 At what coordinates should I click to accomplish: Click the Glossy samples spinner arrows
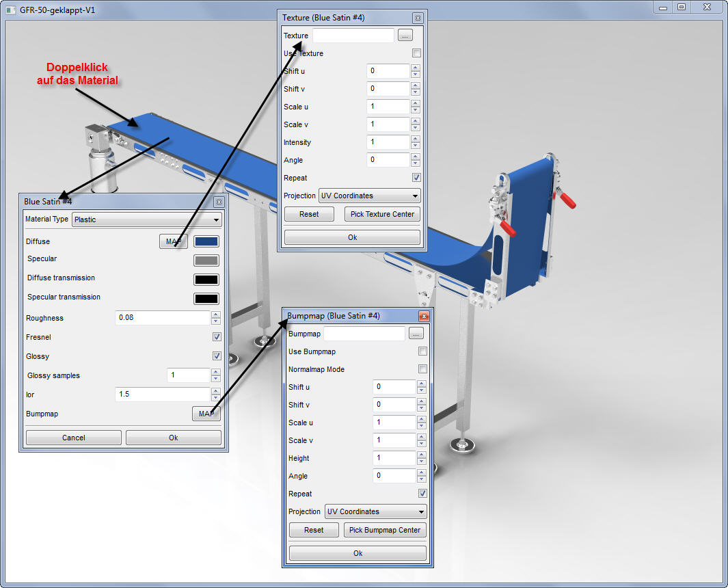[x=215, y=375]
